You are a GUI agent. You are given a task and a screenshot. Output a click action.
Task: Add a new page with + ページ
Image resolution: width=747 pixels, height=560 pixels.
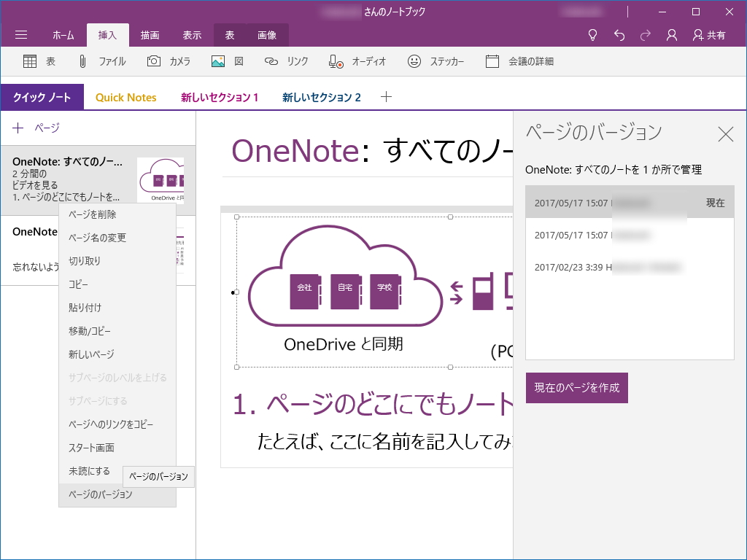(x=36, y=128)
